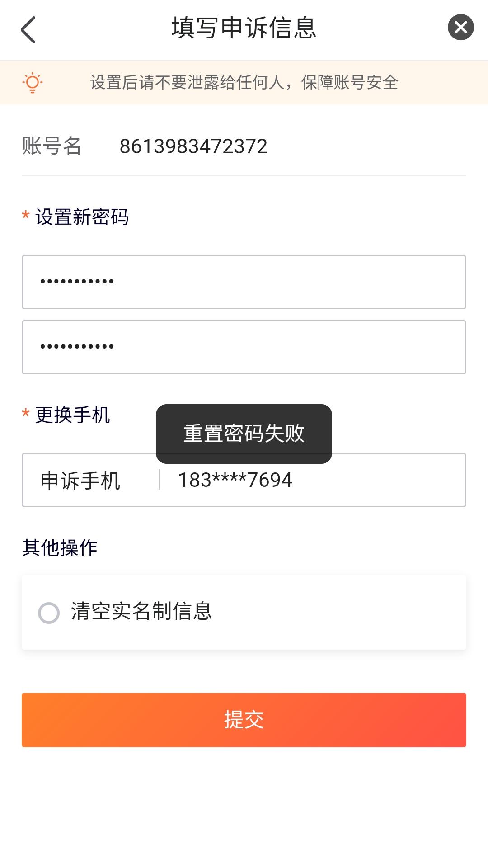Click the security tip banner text
The height and width of the screenshot is (868, 488).
244,83
